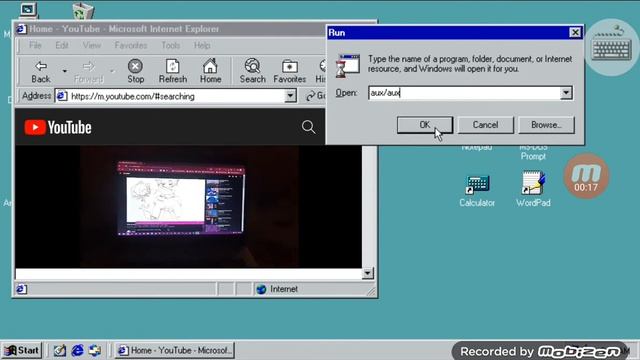Open the Forward history dropdown arrow
Image resolution: width=640 pixels, height=360 pixels.
click(112, 71)
